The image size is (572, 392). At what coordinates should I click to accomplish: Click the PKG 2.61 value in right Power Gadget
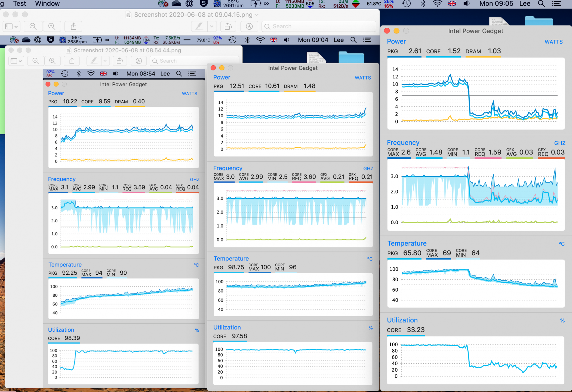[x=404, y=51]
